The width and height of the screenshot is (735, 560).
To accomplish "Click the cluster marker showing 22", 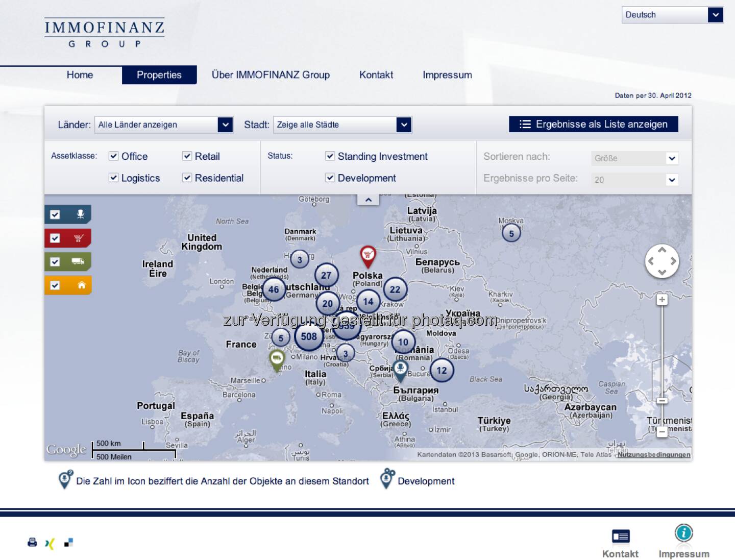I will [395, 289].
